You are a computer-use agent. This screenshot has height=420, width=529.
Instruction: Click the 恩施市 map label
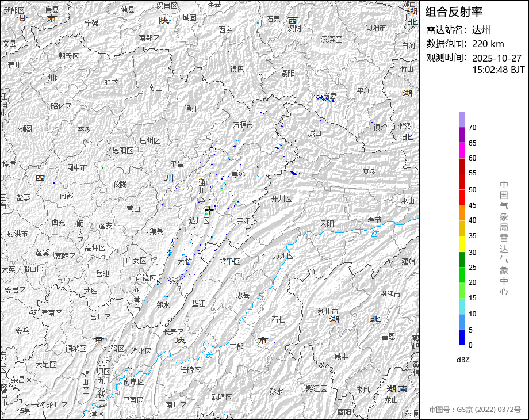(390, 294)
